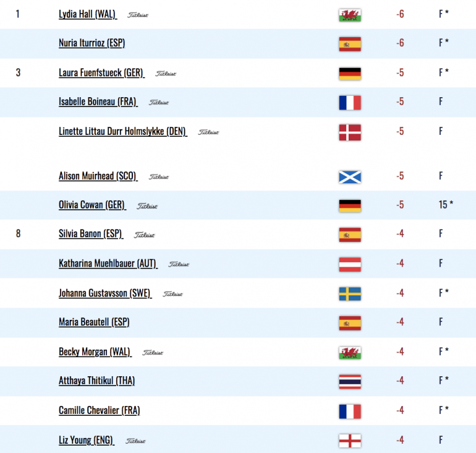Click Olivia Cowan's hole status 15 *
Image resolution: width=476 pixels, height=453 pixels.
446,205
